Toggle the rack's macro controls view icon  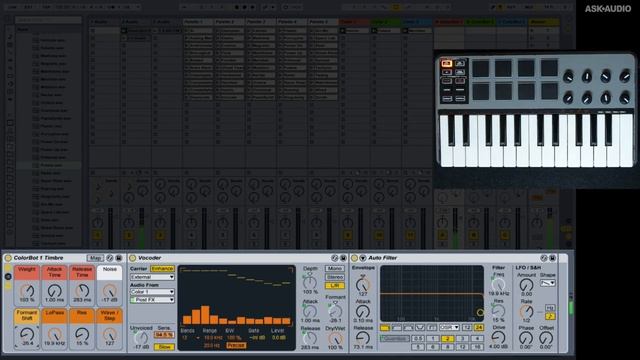(8, 268)
